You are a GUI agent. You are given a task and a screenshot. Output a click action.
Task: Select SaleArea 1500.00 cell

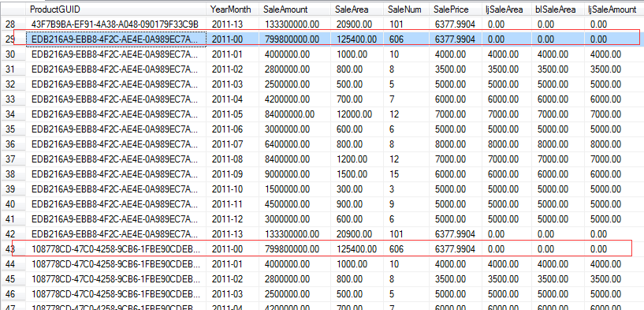[x=357, y=174]
